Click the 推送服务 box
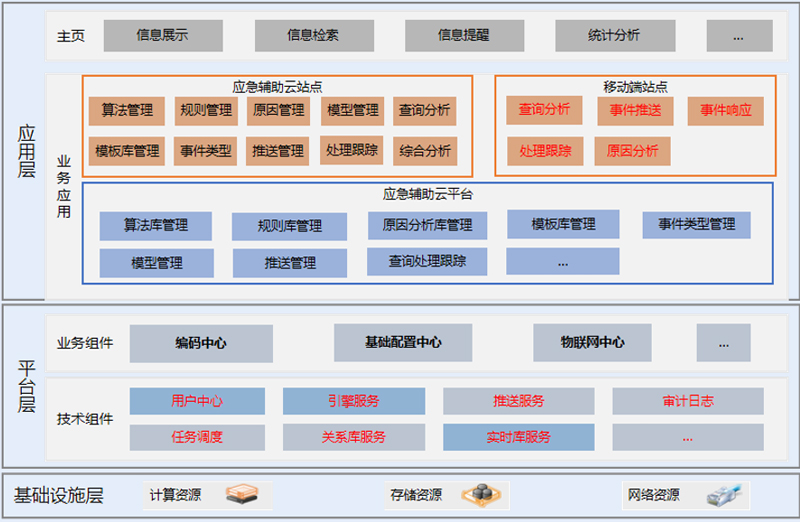The width and height of the screenshot is (800, 522). pyautogui.click(x=518, y=401)
